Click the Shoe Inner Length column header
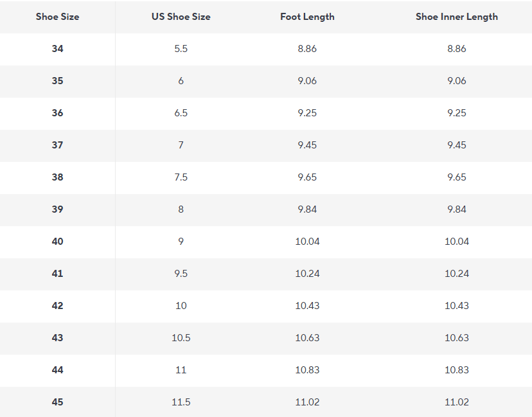 457,17
